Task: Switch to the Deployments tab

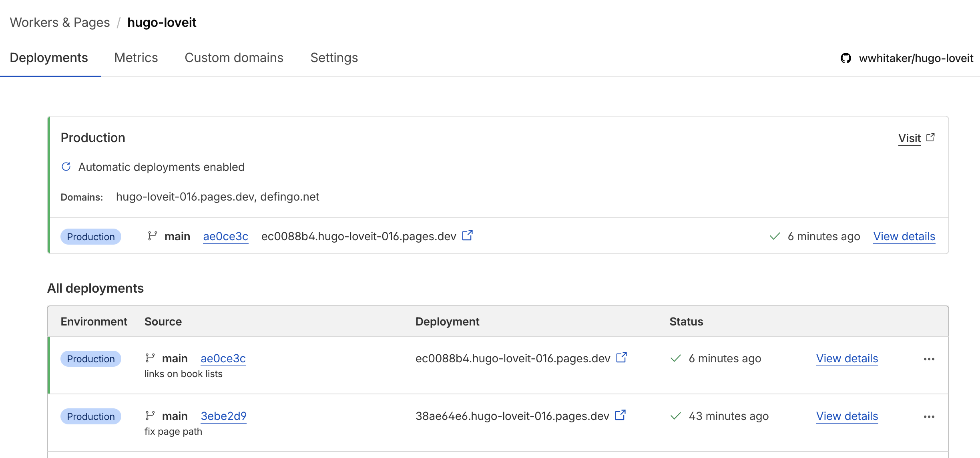Action: click(49, 58)
